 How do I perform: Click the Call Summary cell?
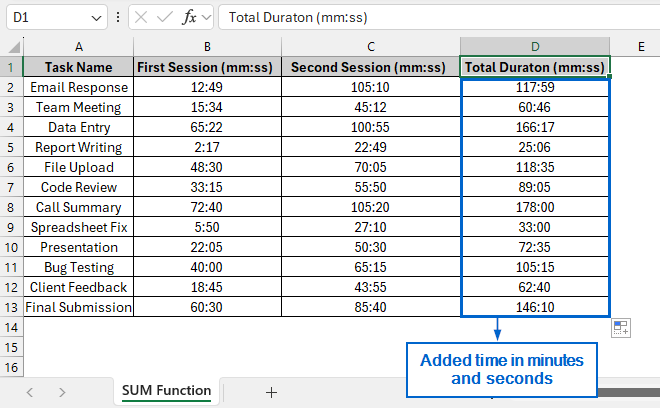point(79,207)
